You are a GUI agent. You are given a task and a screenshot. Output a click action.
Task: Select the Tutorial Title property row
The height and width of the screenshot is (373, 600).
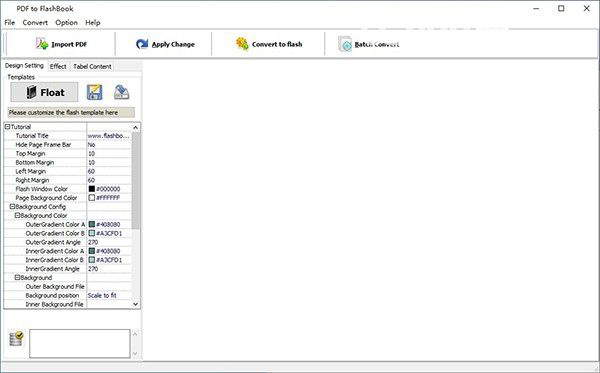pos(68,136)
